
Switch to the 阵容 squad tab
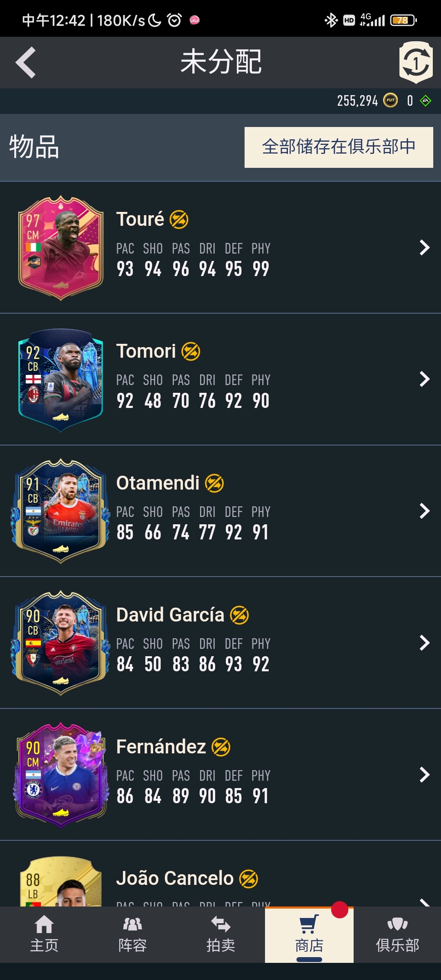point(132,935)
